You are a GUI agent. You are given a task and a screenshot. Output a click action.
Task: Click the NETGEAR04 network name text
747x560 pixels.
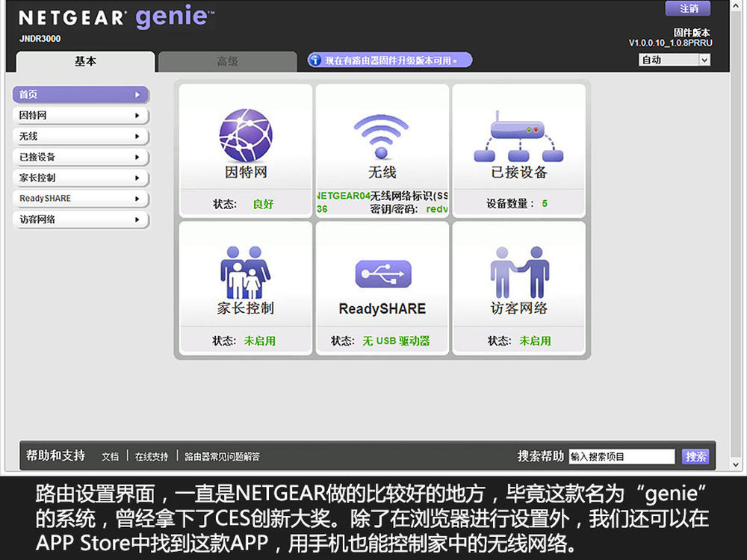click(344, 196)
